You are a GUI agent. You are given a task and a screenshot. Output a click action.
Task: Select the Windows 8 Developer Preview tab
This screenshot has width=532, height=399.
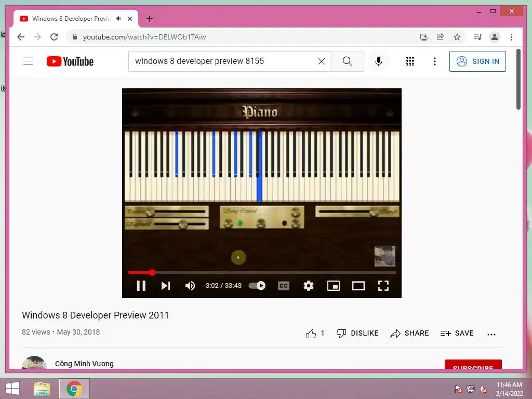point(71,19)
